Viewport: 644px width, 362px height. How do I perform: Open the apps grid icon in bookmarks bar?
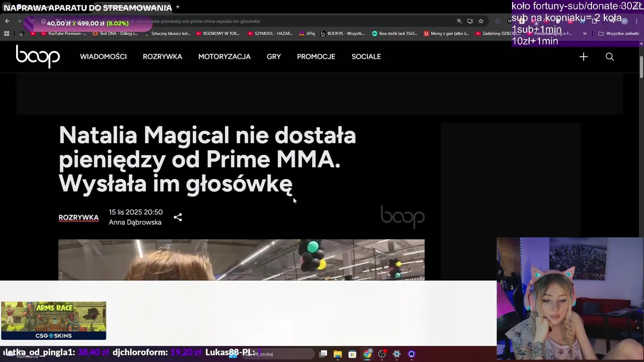[x=7, y=34]
